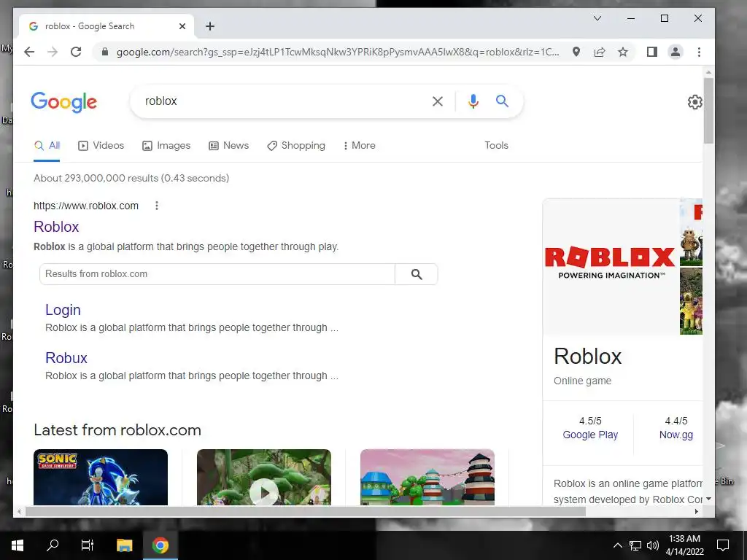Screen dimensions: 747x560
Task: Open a new browser tab
Action: click(210, 26)
